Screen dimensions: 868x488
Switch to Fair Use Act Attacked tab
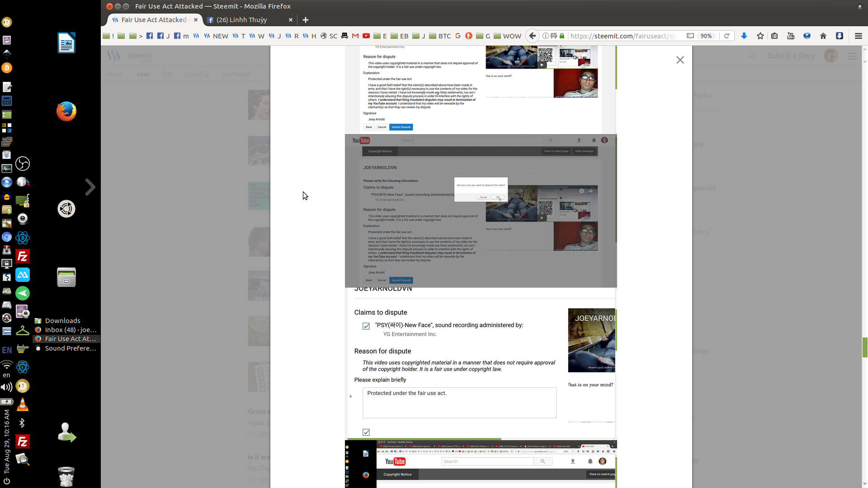154,20
